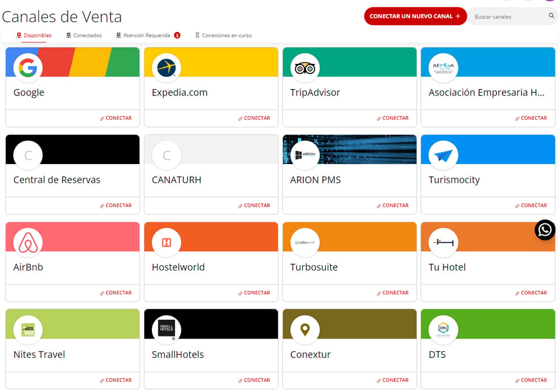Click the SmallHotels logo
The height and width of the screenshot is (392, 560).
166,329
